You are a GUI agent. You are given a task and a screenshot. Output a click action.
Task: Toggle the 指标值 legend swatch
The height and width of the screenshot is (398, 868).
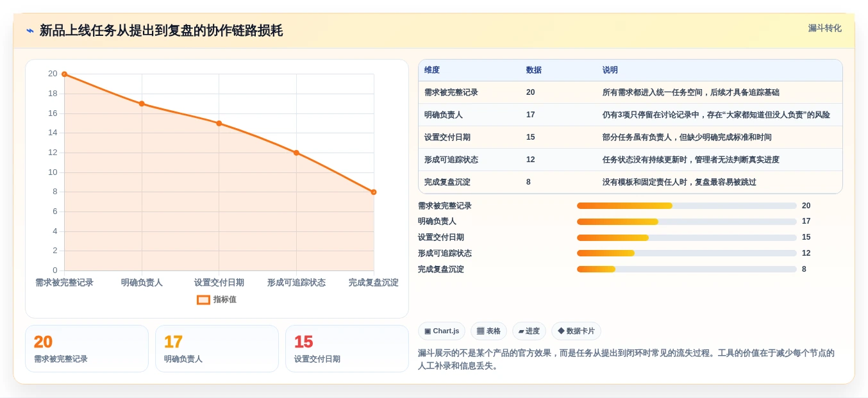[203, 299]
